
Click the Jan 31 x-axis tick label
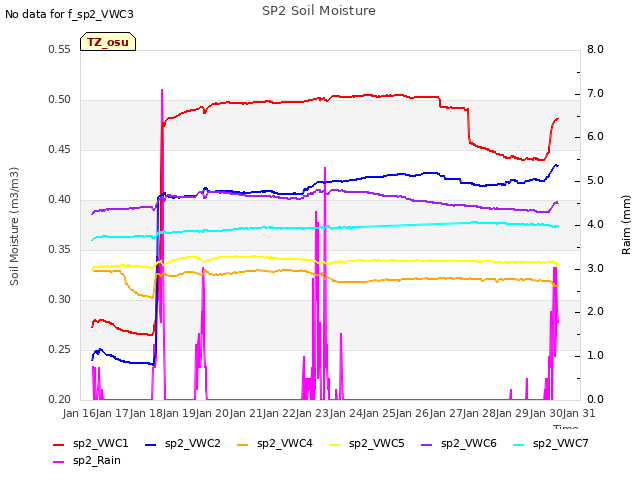point(579,413)
